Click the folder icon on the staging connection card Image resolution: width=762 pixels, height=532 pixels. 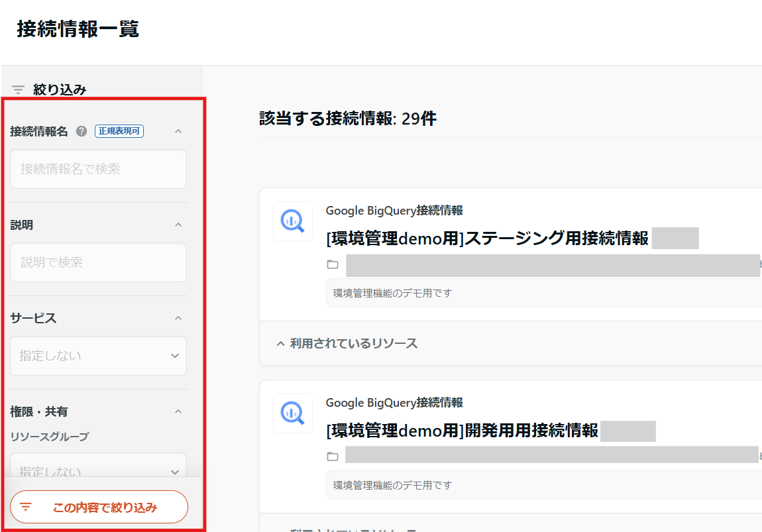pyautogui.click(x=332, y=264)
